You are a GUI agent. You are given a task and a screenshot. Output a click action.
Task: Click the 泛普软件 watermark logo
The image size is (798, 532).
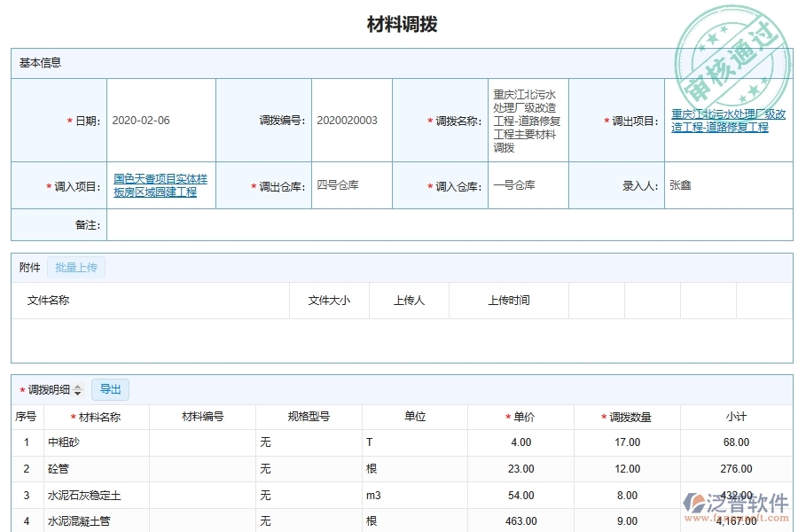coord(741,503)
